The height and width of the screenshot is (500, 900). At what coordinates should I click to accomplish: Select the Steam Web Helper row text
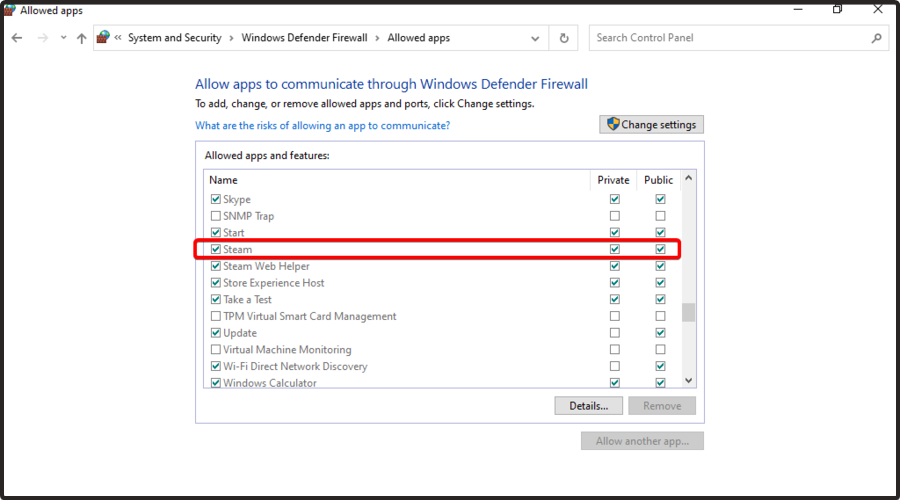click(x=266, y=266)
